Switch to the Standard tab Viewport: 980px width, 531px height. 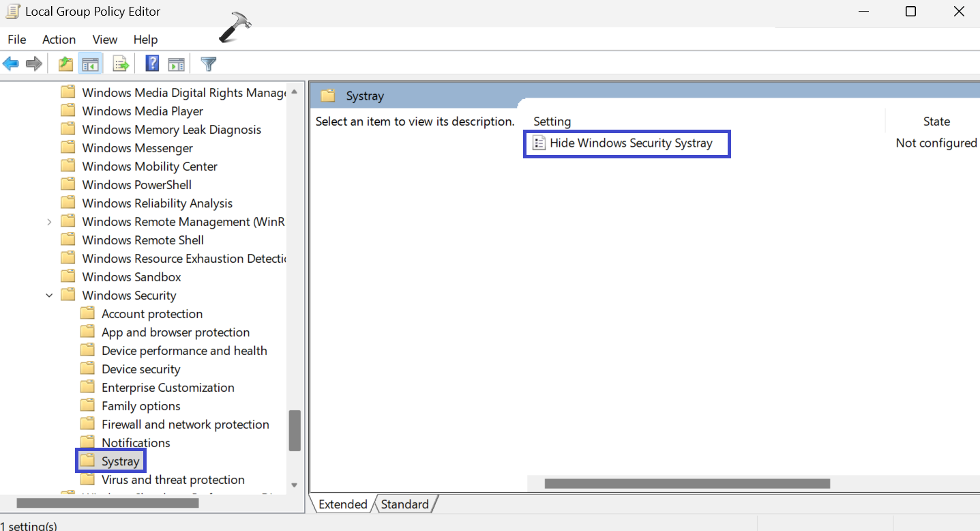[404, 504]
